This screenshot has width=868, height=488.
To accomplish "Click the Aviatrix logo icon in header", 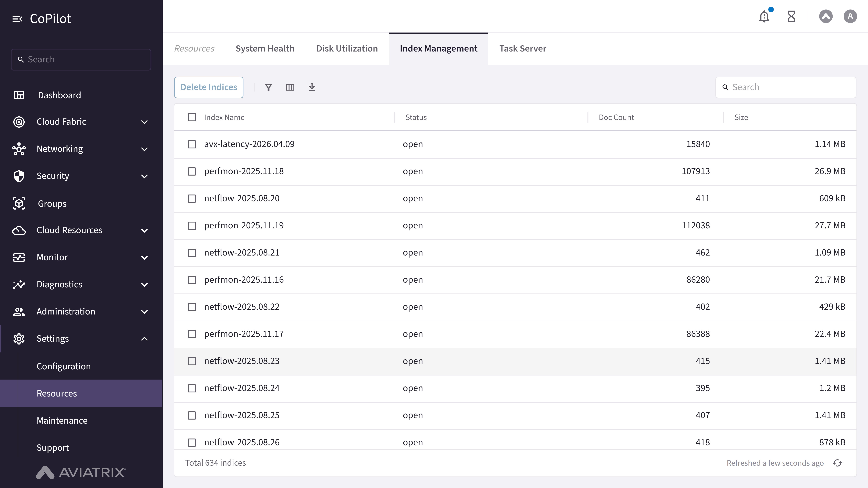I will [826, 16].
